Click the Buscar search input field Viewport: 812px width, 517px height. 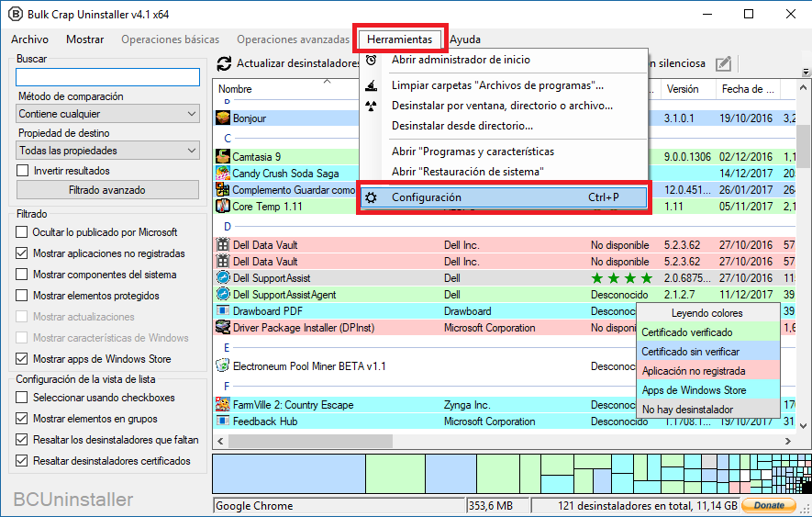coord(107,77)
